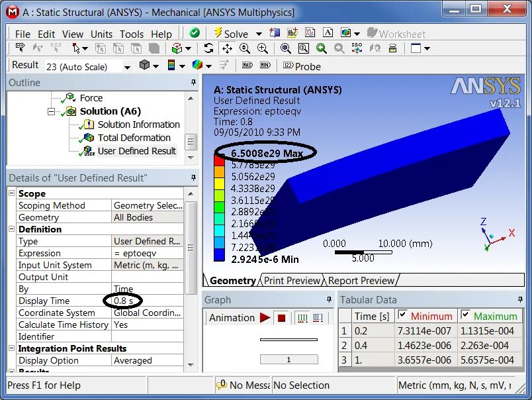Activate the Zoom In magnifier tool

tap(261, 48)
